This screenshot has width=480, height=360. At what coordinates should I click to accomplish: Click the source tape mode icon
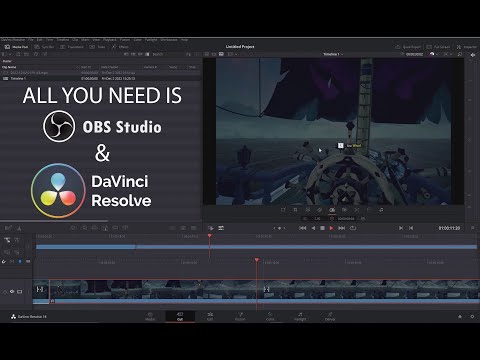(214, 54)
